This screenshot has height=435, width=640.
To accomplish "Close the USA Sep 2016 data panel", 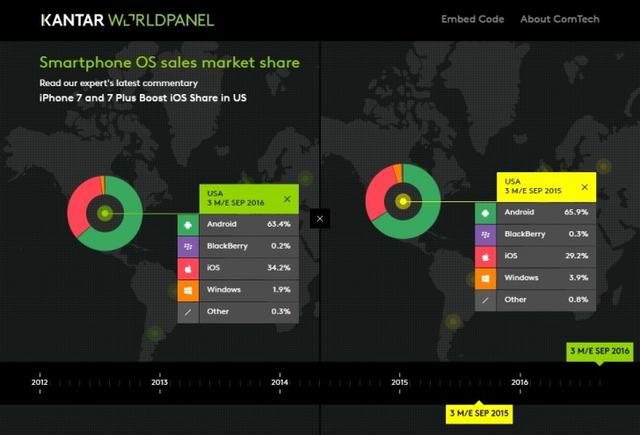I will (288, 199).
